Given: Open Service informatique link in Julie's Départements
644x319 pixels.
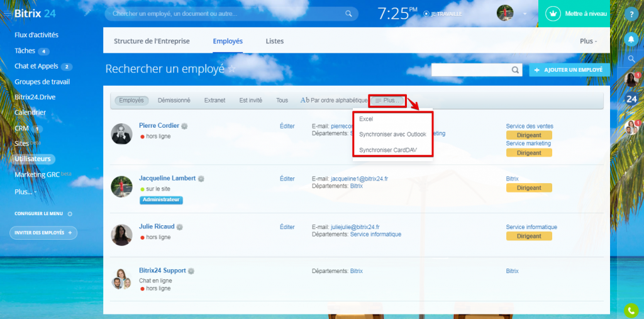Looking at the screenshot, I should (375, 234).
